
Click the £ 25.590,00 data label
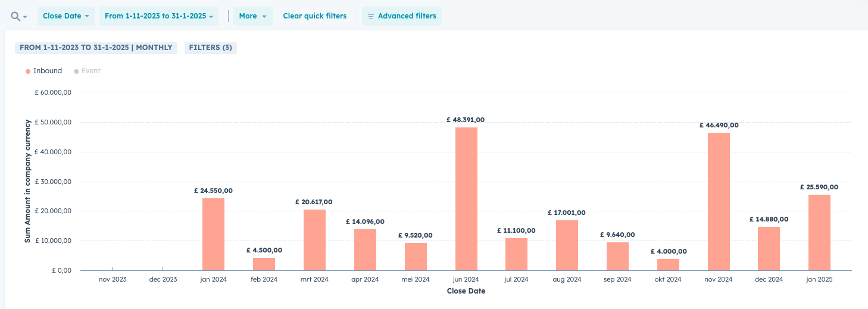point(819,187)
